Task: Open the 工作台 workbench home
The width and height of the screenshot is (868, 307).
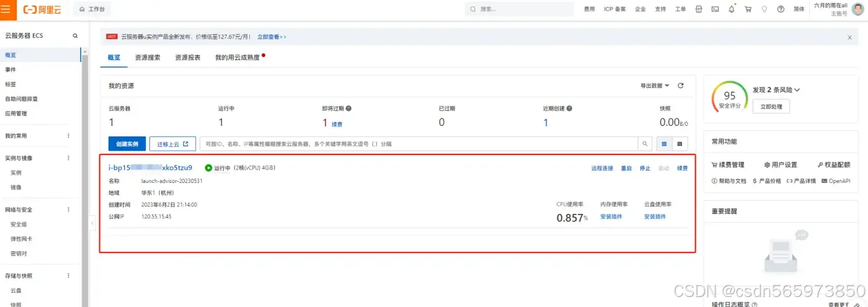Action: (92, 9)
